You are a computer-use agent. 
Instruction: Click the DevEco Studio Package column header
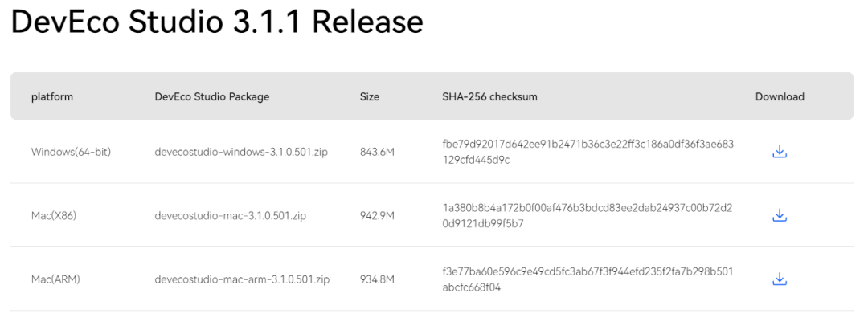tap(212, 96)
